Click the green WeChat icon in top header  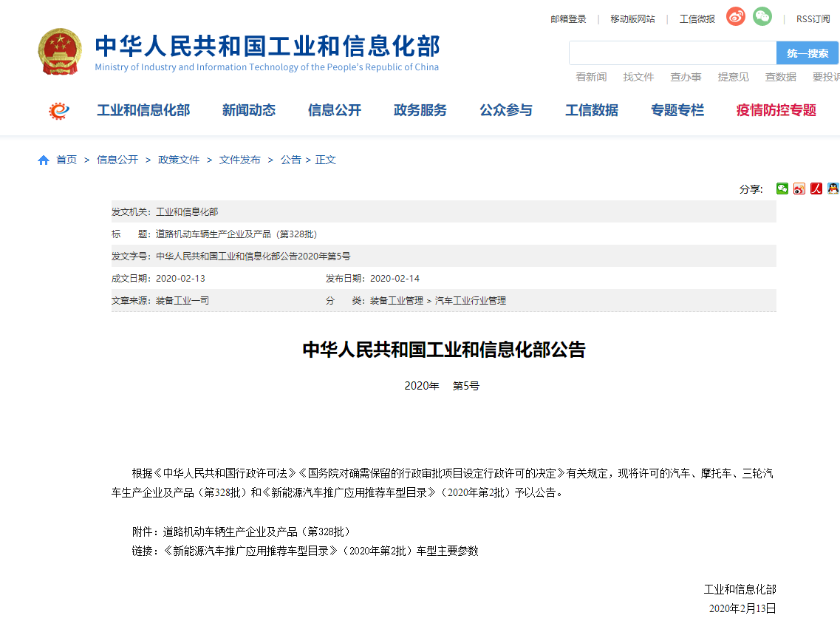coord(762,17)
